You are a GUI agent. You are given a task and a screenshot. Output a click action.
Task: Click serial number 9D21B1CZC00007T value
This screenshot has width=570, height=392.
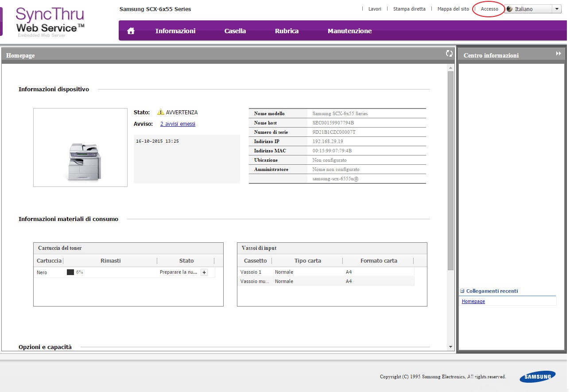pyautogui.click(x=334, y=132)
